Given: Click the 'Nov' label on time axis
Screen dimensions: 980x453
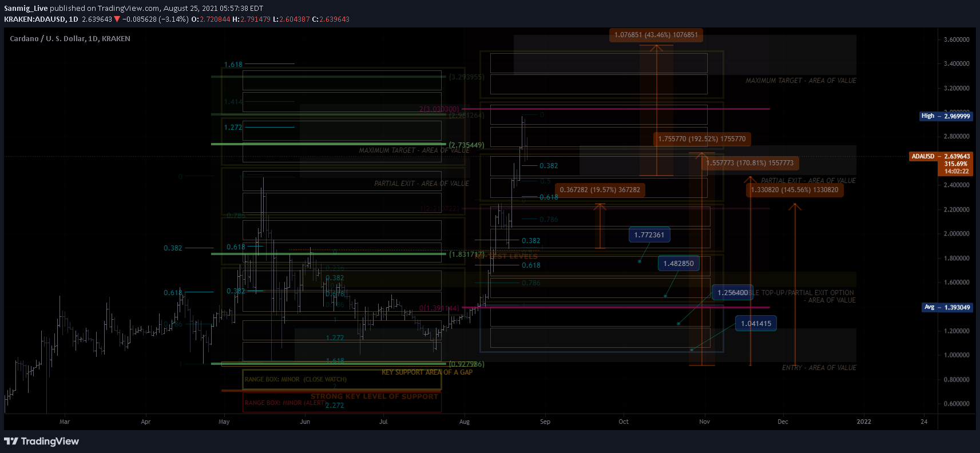Looking at the screenshot, I should (x=705, y=422).
